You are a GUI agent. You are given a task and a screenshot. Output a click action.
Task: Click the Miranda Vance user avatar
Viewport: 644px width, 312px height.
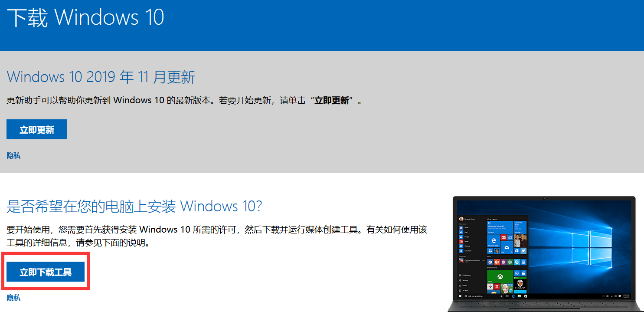(x=461, y=218)
